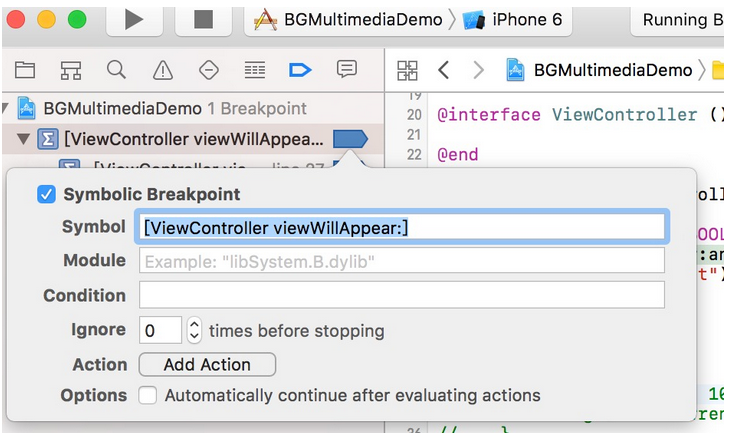Open the Debug navigator
The width and height of the screenshot is (733, 433).
(255, 70)
